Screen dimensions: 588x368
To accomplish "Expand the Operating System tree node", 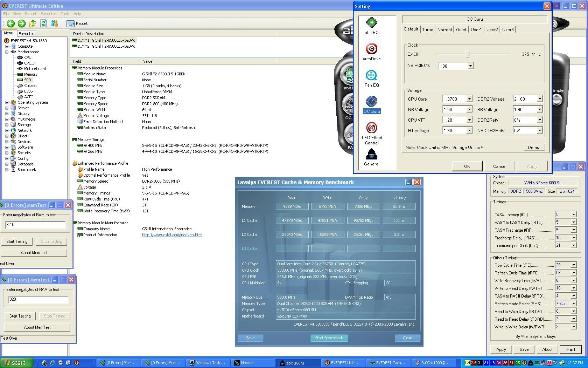I will point(7,102).
